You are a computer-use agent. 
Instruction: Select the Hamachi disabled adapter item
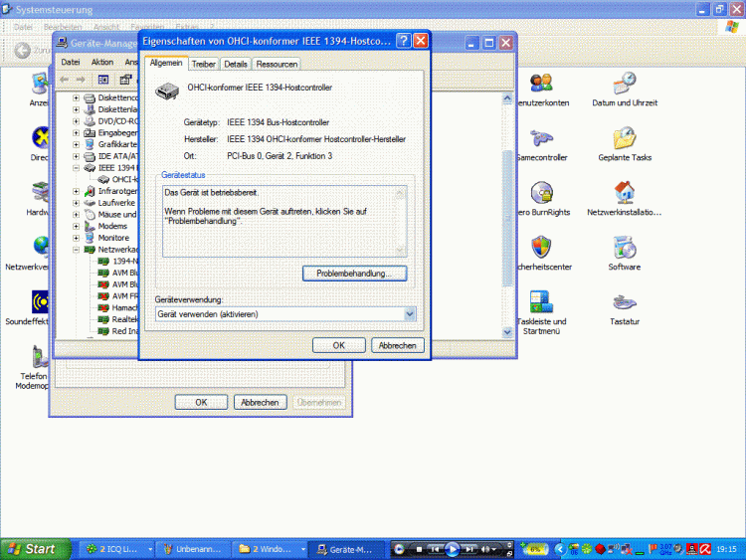point(118,307)
